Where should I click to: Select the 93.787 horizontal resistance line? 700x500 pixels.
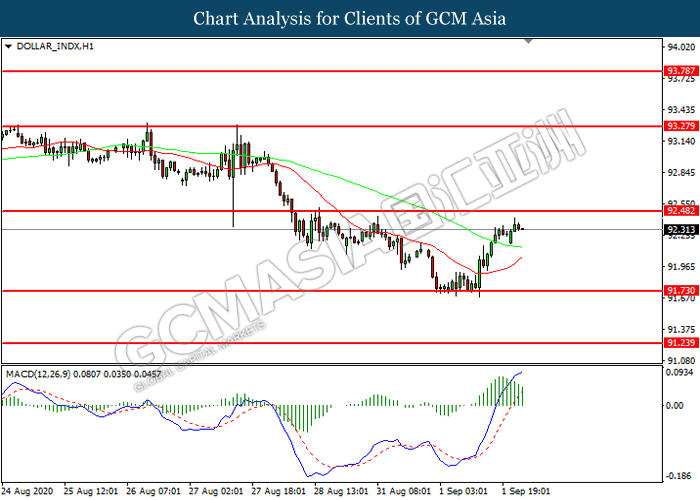[331, 71]
